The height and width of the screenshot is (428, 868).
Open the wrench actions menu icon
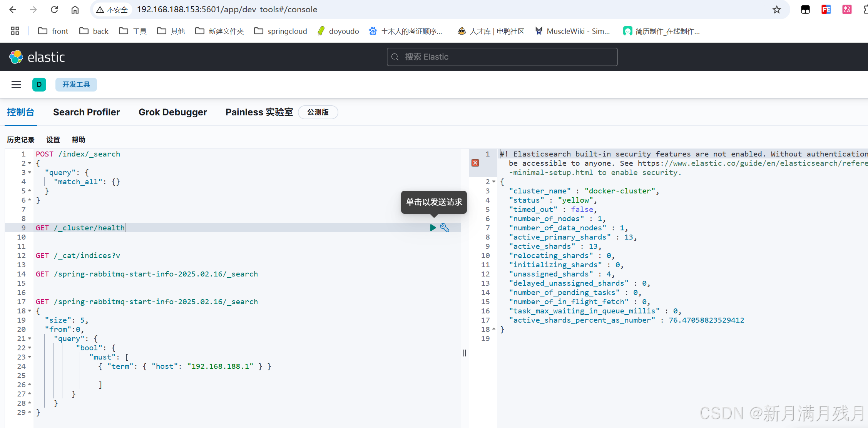pyautogui.click(x=445, y=228)
